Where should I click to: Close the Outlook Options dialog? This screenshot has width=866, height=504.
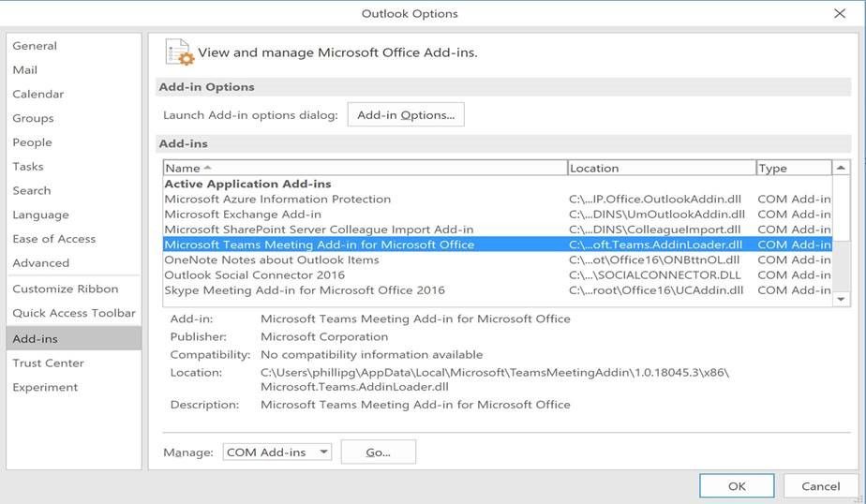tap(839, 13)
